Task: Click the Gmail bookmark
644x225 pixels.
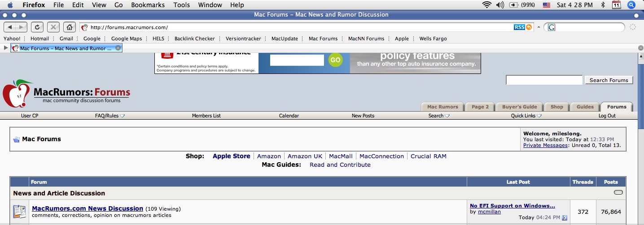Action: (x=66, y=39)
